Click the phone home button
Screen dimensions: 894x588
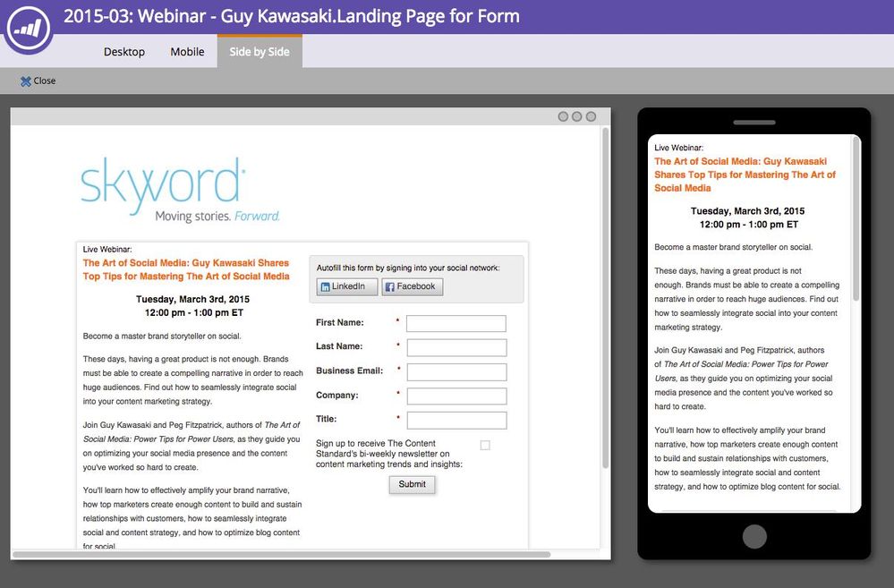click(x=754, y=536)
